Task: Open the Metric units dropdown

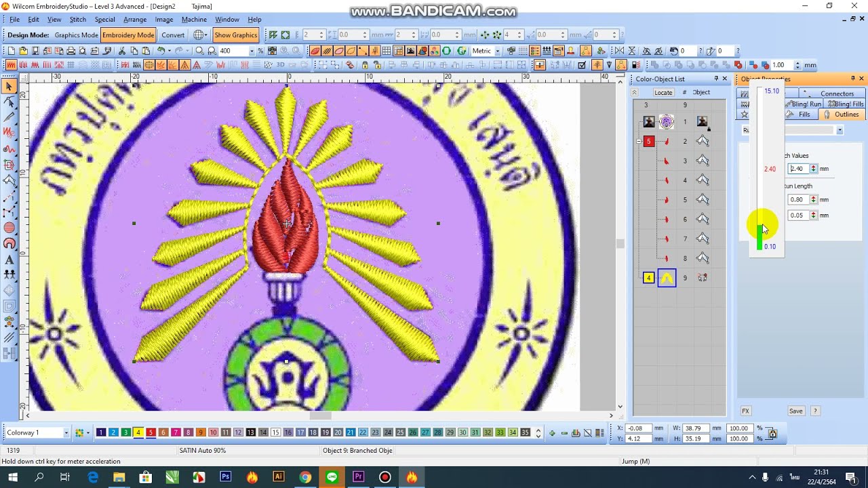Action: [497, 51]
